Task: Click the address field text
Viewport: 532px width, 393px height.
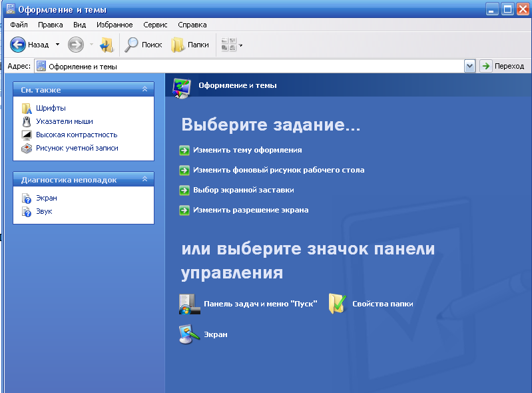Action: (83, 67)
